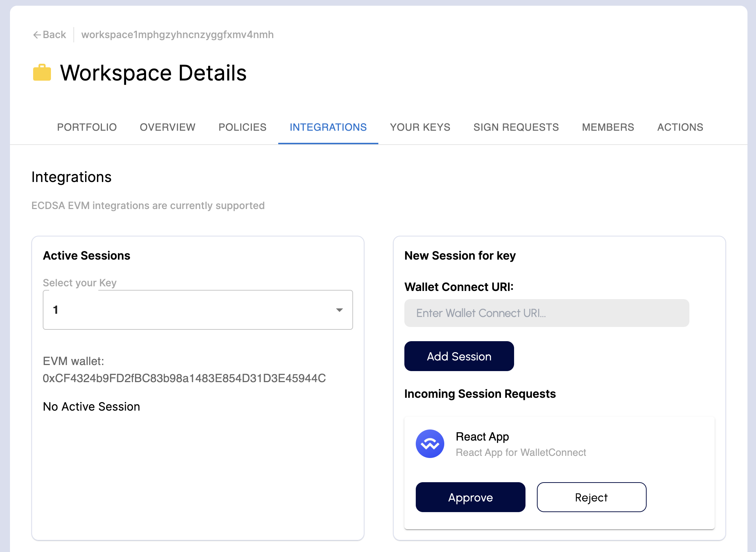This screenshot has width=756, height=552.
Task: Click the Approve incoming session button
Action: click(x=470, y=497)
